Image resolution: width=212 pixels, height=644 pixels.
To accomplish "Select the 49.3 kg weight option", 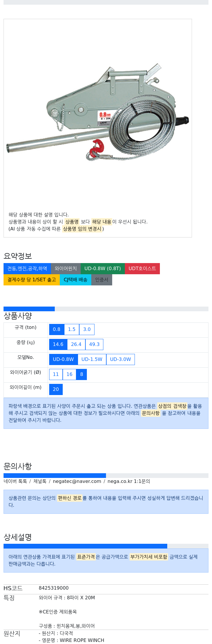I will (x=94, y=344).
